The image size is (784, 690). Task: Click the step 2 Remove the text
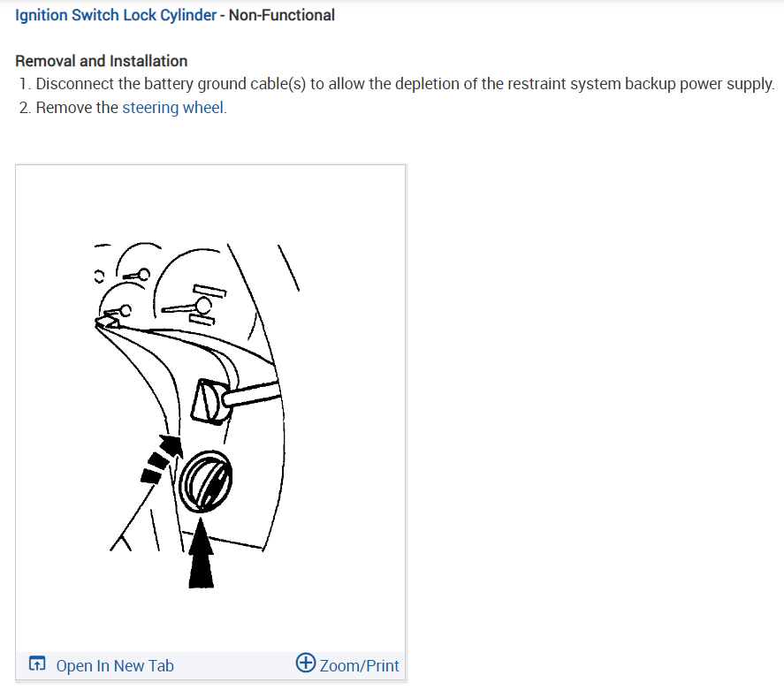point(77,108)
